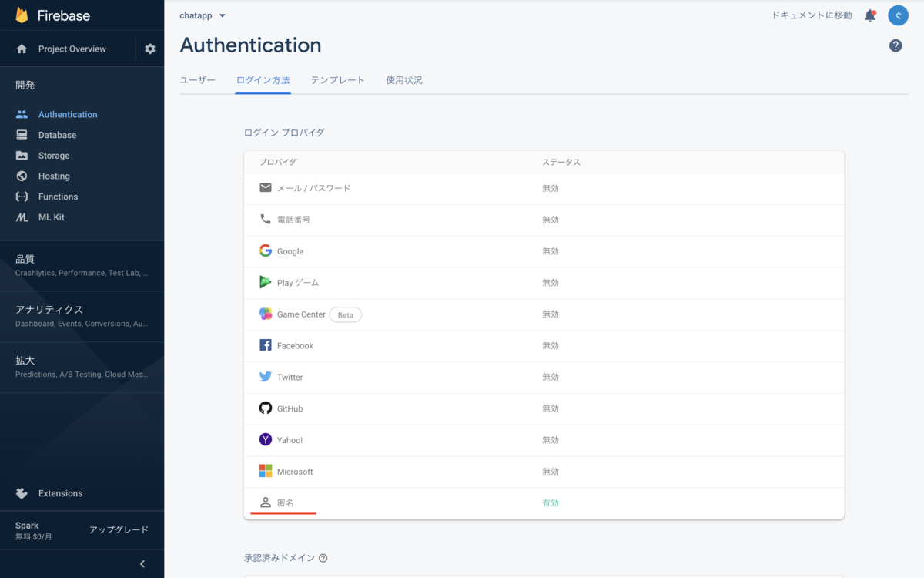Select the ログイン方法 tab
Image resolution: width=924 pixels, height=578 pixels.
click(x=263, y=80)
